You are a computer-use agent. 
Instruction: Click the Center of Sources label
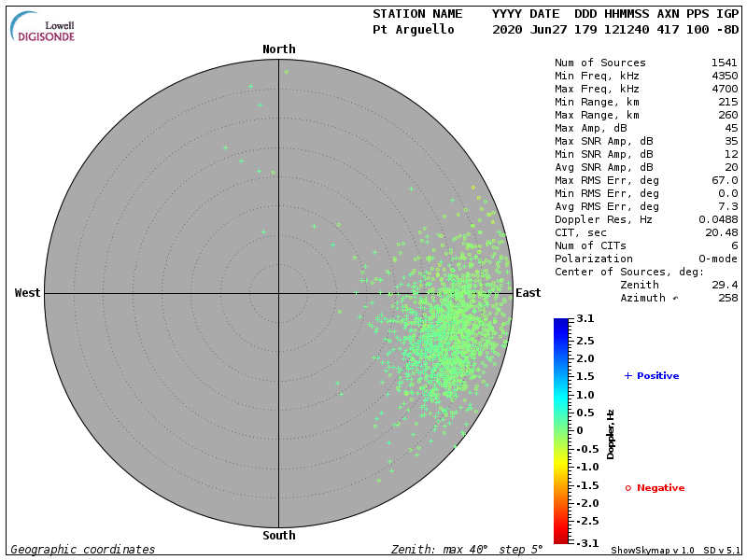click(628, 272)
